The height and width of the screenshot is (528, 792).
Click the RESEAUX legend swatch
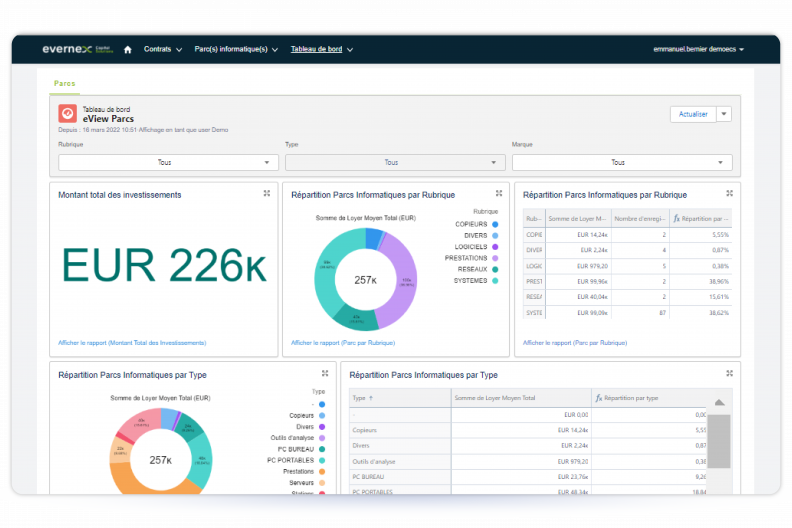click(495, 270)
